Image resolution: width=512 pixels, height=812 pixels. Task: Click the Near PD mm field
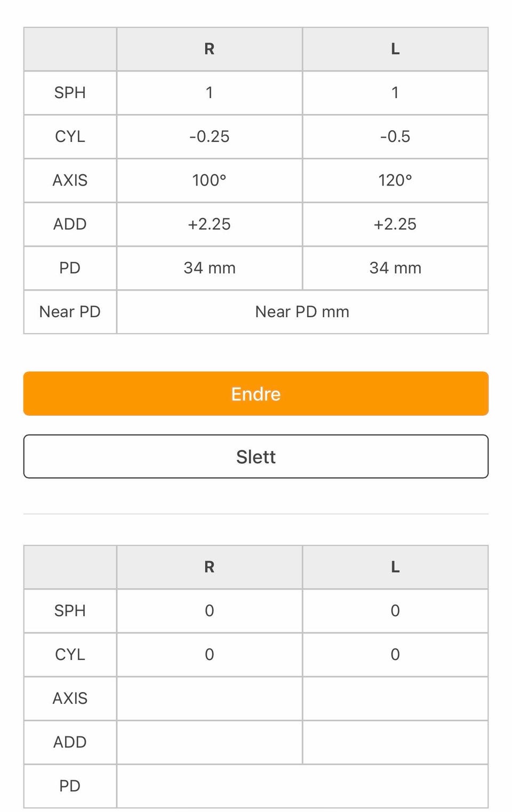tap(302, 312)
